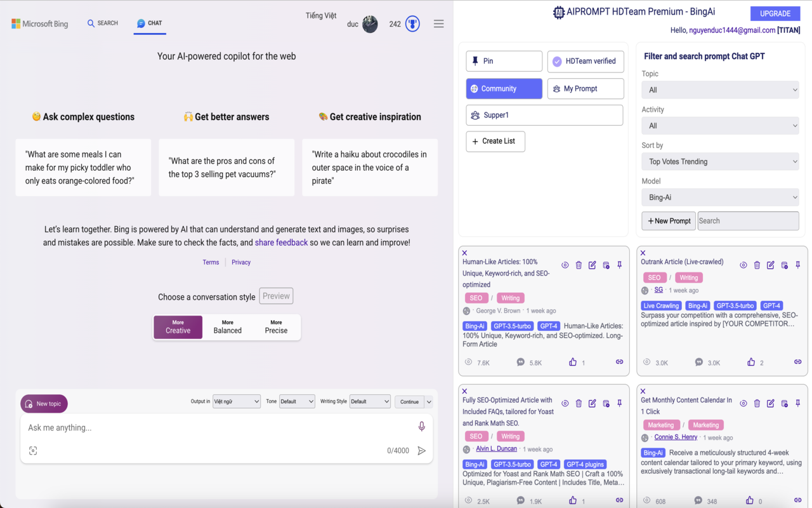Open the Writing Style dropdown

coord(370,401)
